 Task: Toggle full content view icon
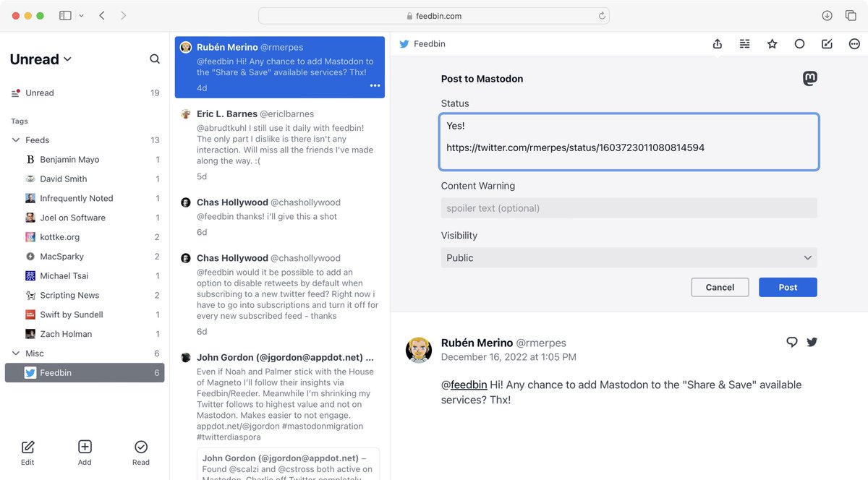click(x=745, y=44)
